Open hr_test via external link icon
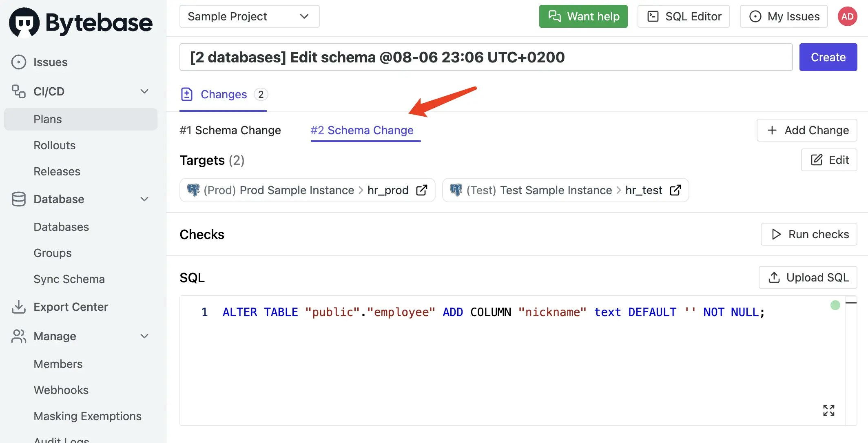 [675, 190]
